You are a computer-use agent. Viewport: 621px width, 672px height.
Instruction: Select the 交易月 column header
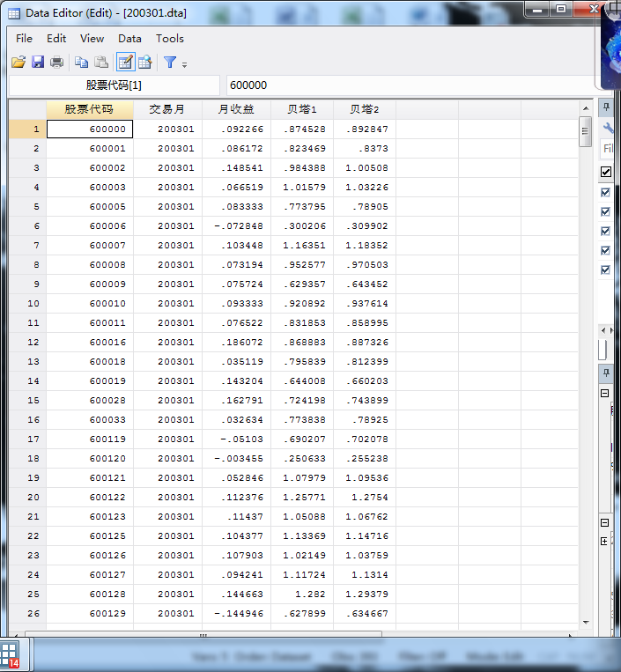167,109
